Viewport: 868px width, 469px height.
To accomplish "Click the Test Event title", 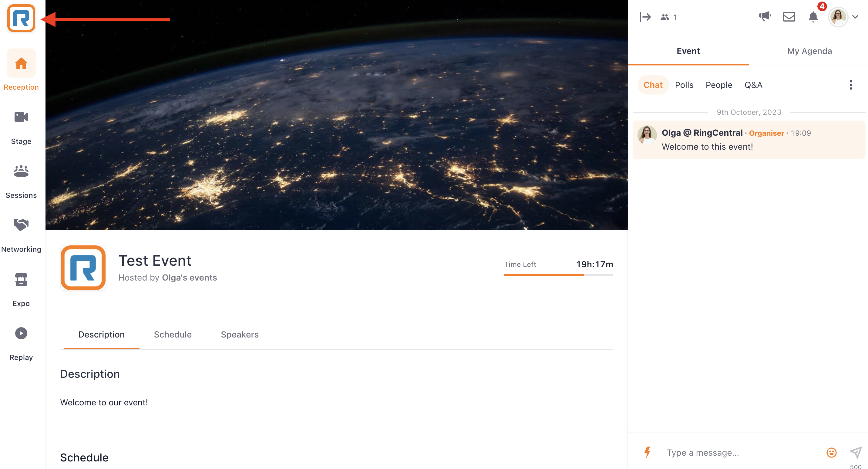I will pos(155,261).
